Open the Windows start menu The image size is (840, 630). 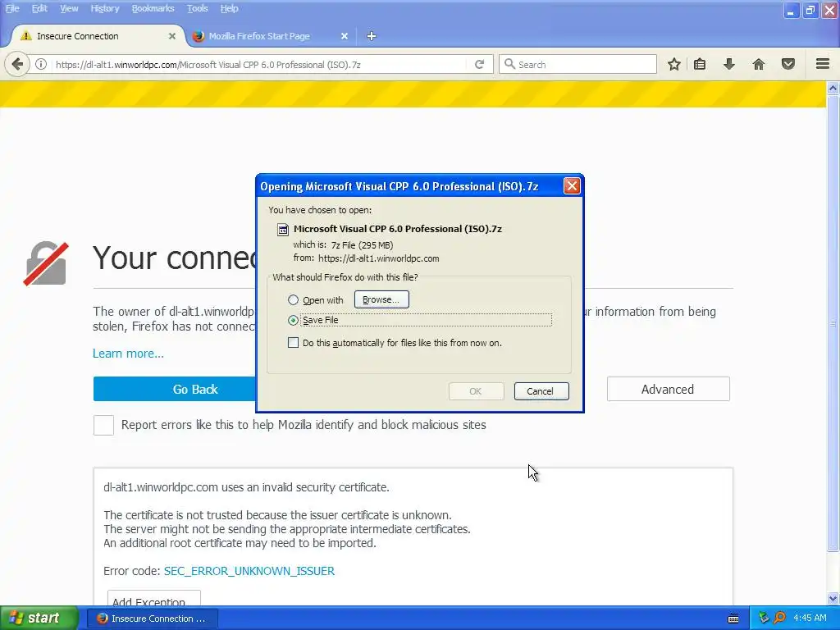pos(39,619)
